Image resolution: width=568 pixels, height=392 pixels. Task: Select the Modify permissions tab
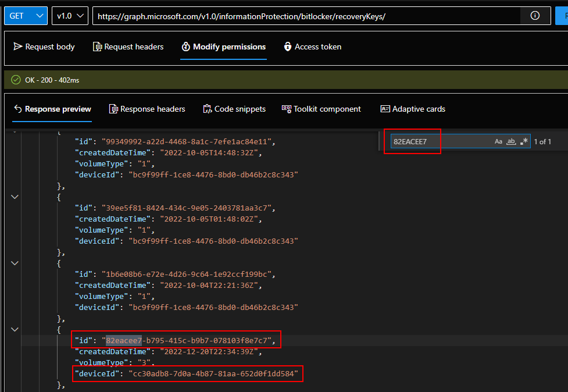coord(223,47)
